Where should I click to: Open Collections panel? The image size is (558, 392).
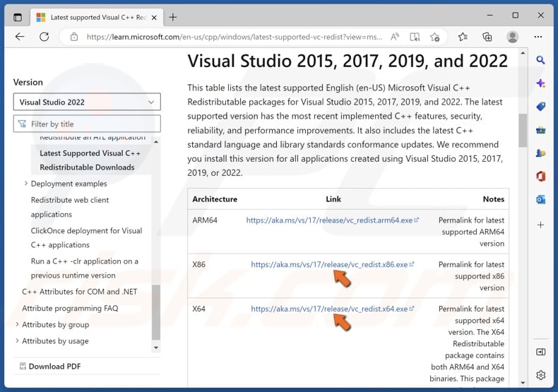coord(487,37)
